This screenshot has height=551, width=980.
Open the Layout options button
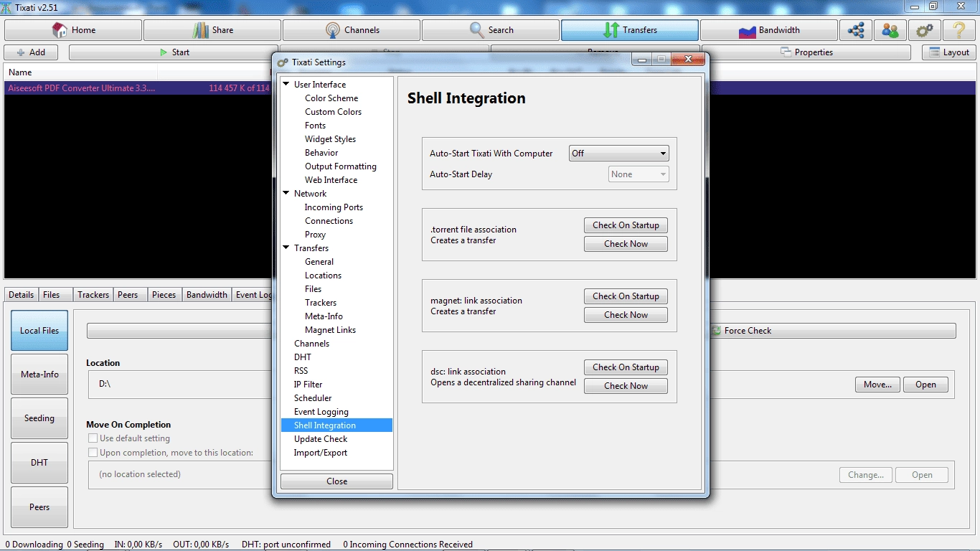(949, 52)
